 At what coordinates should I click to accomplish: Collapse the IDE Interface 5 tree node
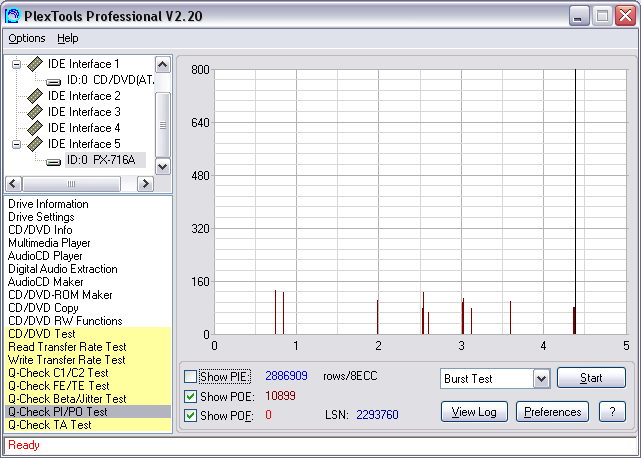pos(16,144)
